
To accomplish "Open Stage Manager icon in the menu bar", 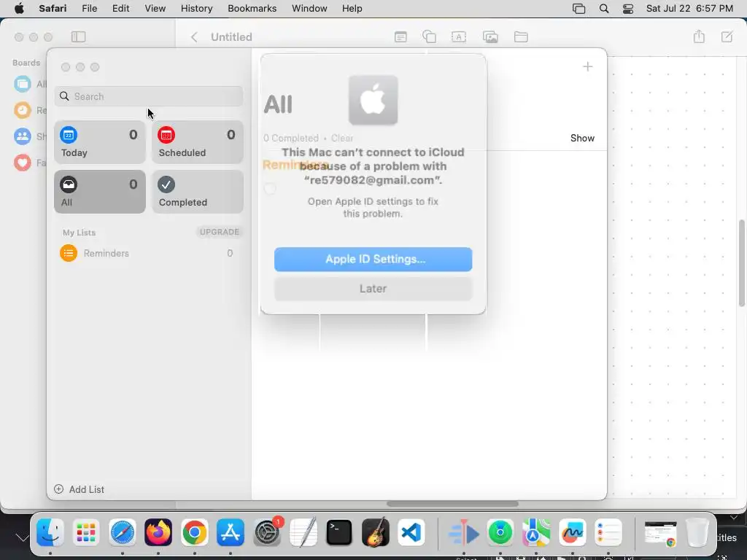I will tap(578, 9).
